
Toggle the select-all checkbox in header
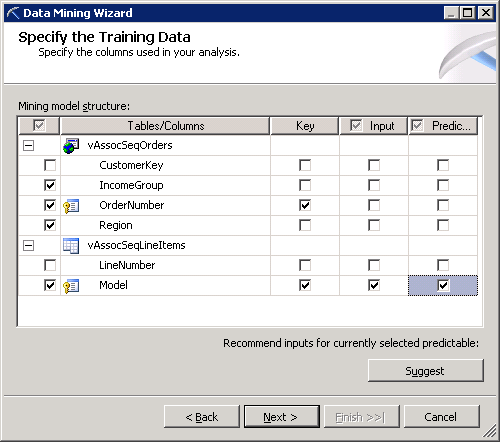point(39,126)
